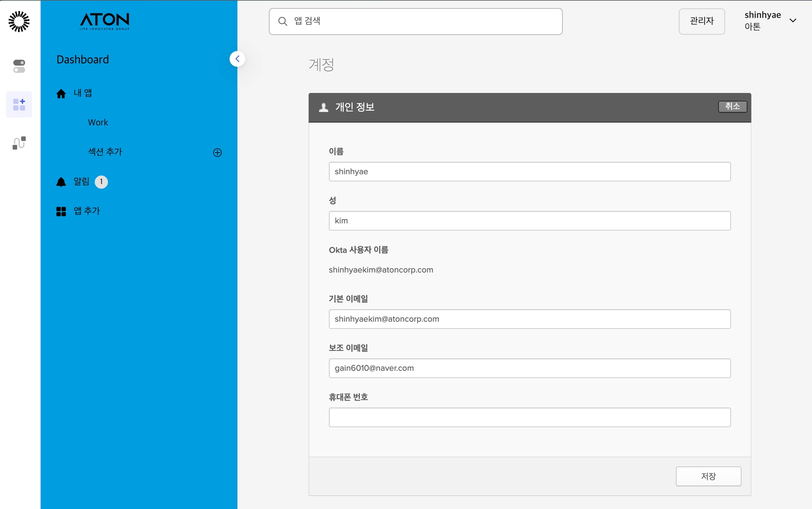Screen dimensions: 812x509
Task: Edit the 기본 이메일 field
Action: point(530,319)
